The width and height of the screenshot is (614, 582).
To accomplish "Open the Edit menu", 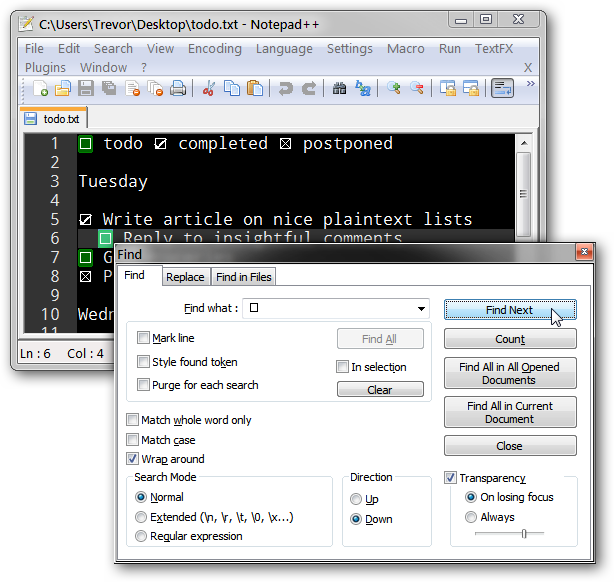I will 69,49.
